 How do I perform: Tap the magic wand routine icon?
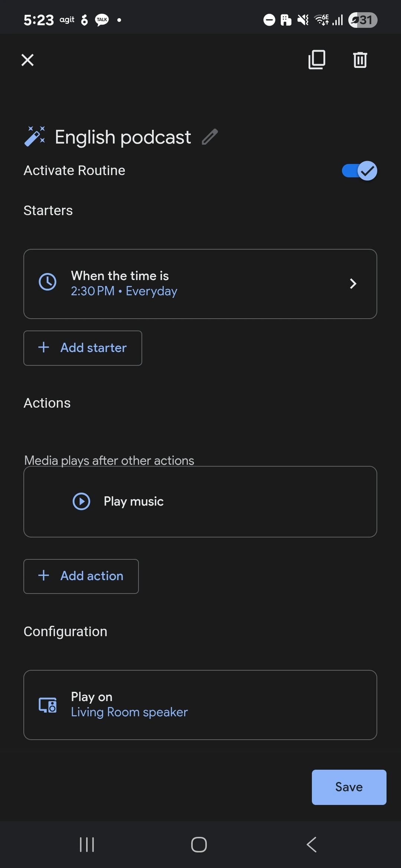tap(35, 137)
